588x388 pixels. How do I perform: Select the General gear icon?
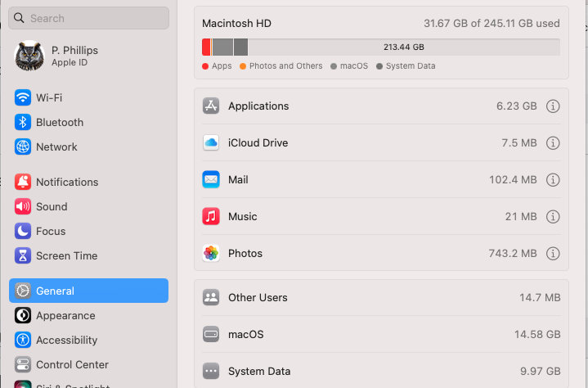[23, 291]
